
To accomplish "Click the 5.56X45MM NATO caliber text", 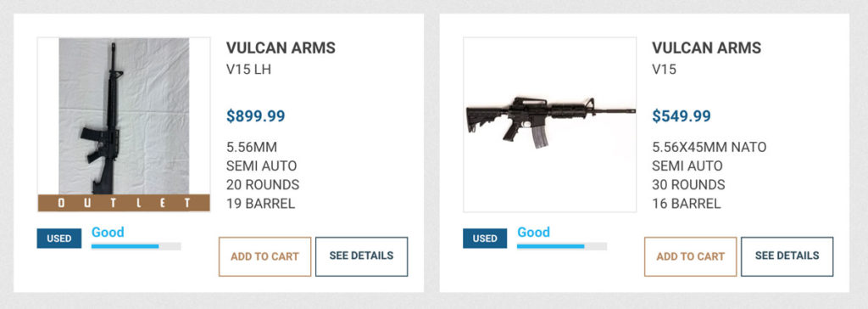I will (709, 147).
